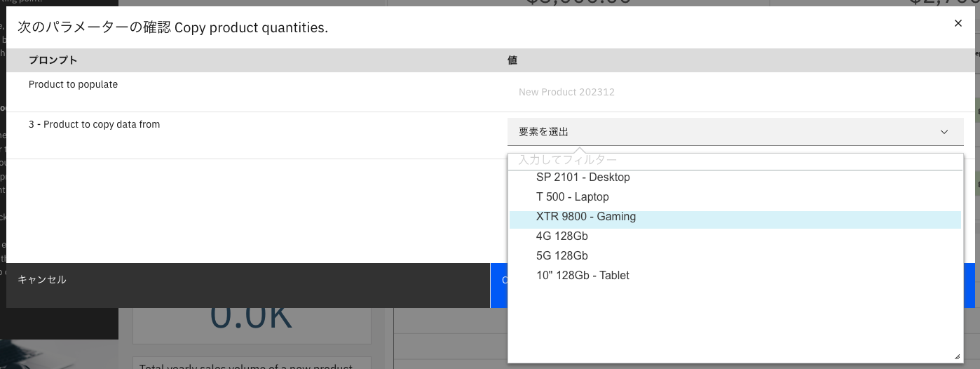Click the 3 - Product to copy data from label

click(x=94, y=124)
